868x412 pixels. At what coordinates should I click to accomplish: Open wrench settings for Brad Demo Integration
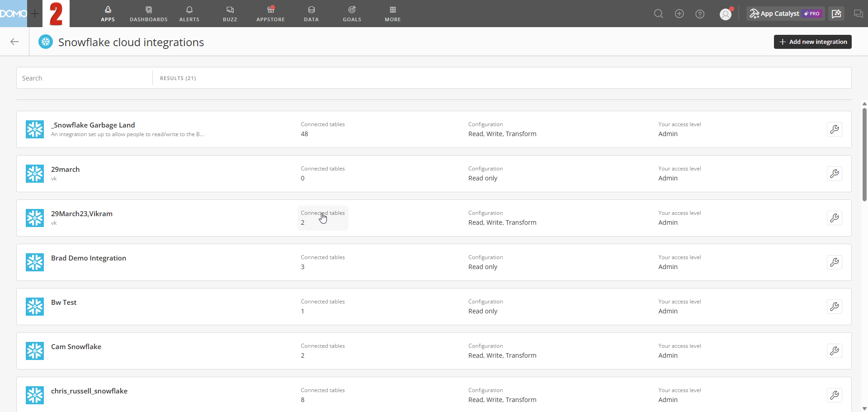834,262
